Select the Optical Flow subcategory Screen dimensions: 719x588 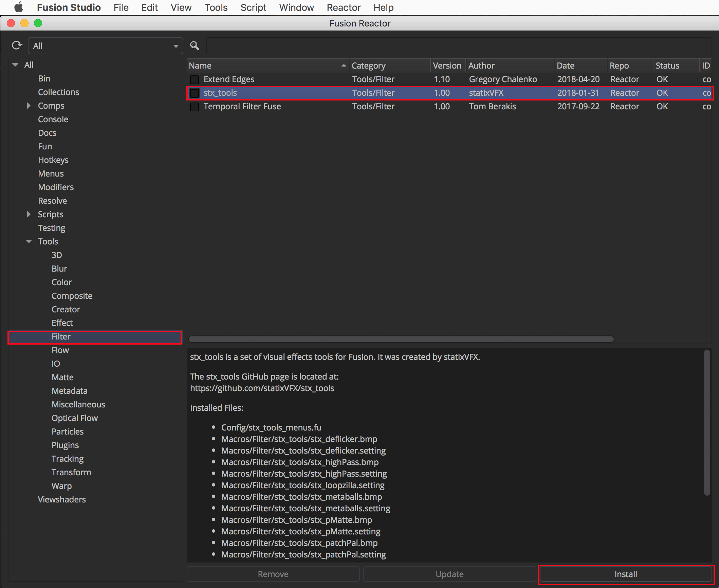point(74,418)
